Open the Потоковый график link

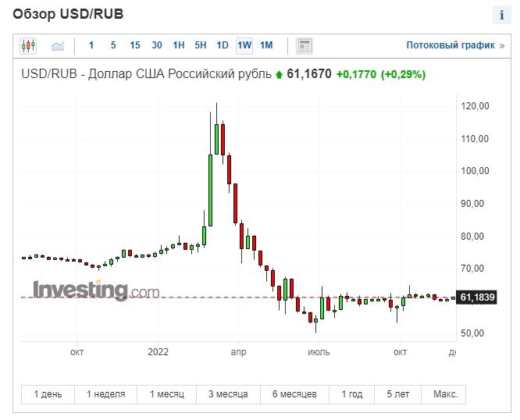pos(455,45)
